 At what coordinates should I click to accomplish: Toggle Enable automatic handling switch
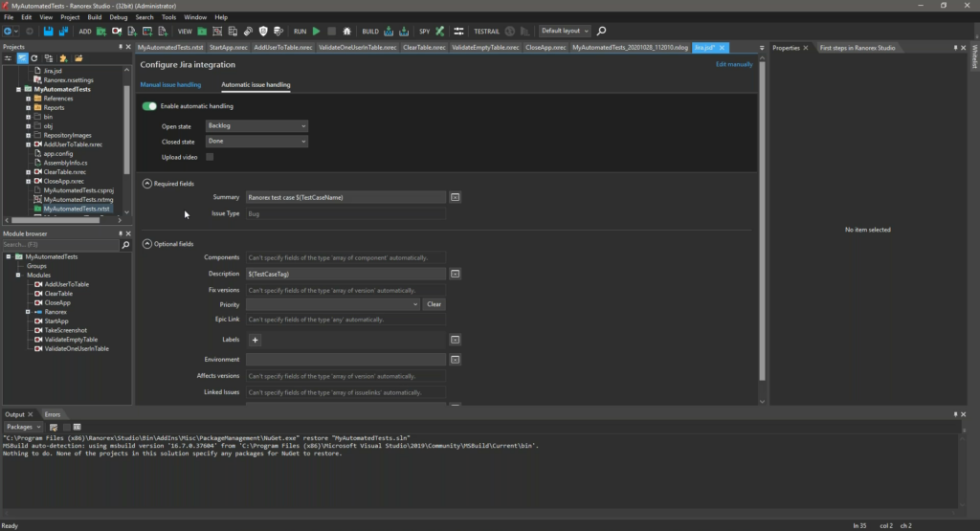tap(149, 106)
